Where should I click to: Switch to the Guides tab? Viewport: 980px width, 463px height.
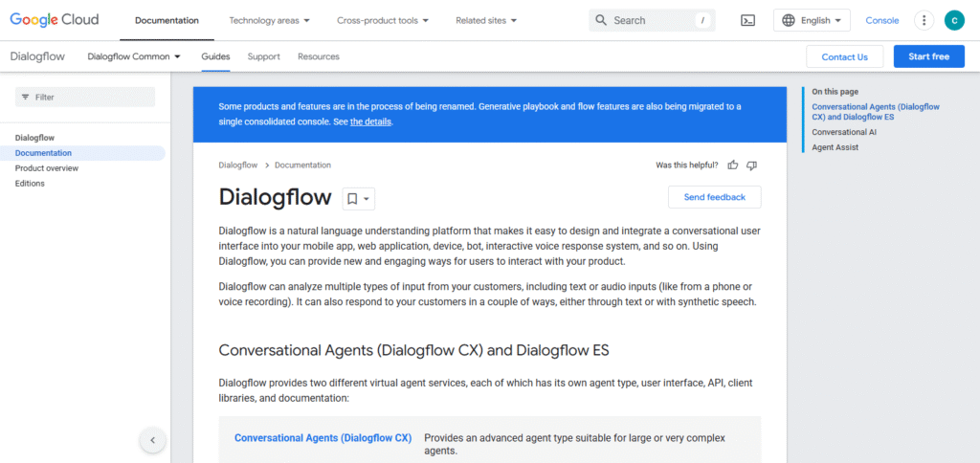pos(215,56)
